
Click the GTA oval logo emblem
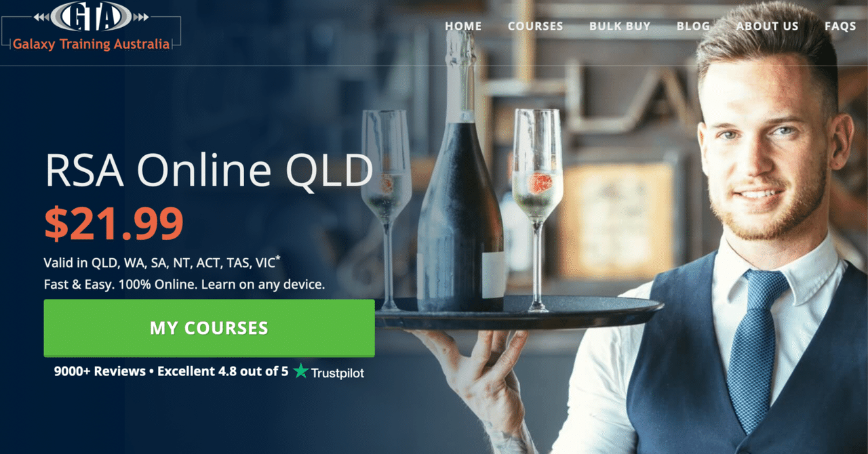pyautogui.click(x=92, y=15)
